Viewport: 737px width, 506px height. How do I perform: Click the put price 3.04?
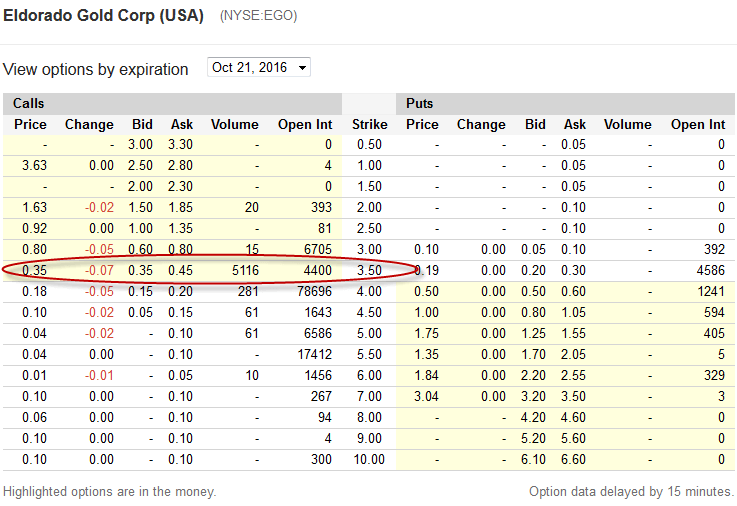click(x=426, y=397)
